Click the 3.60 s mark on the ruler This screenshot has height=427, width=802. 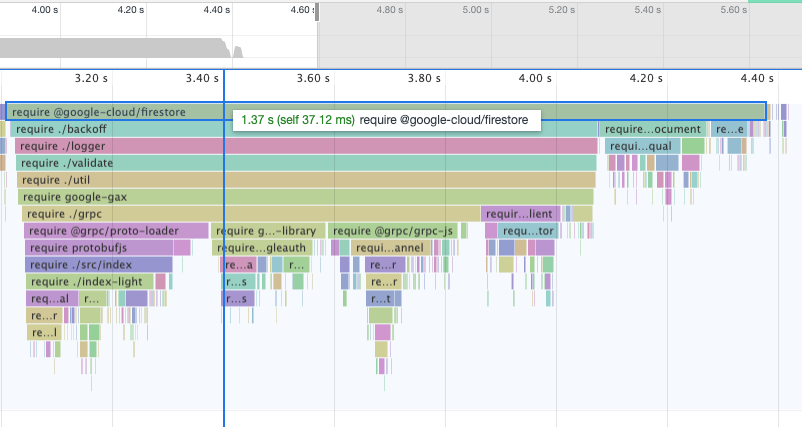(313, 78)
